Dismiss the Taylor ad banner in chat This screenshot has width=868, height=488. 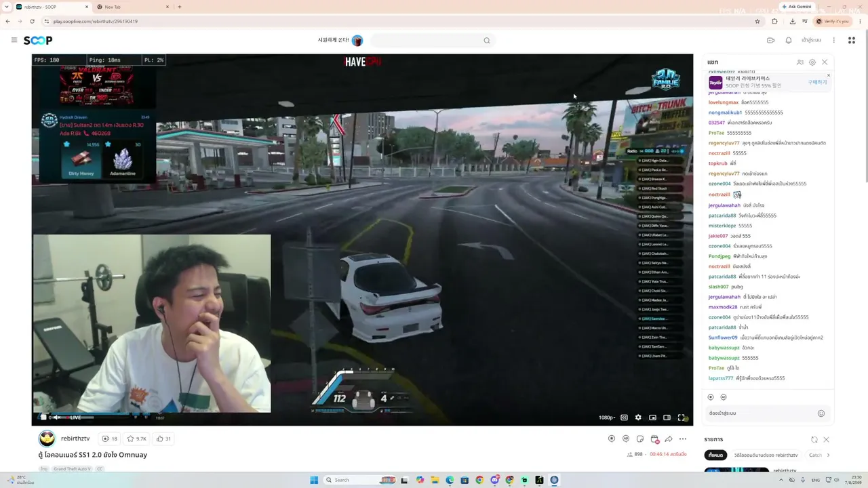828,75
